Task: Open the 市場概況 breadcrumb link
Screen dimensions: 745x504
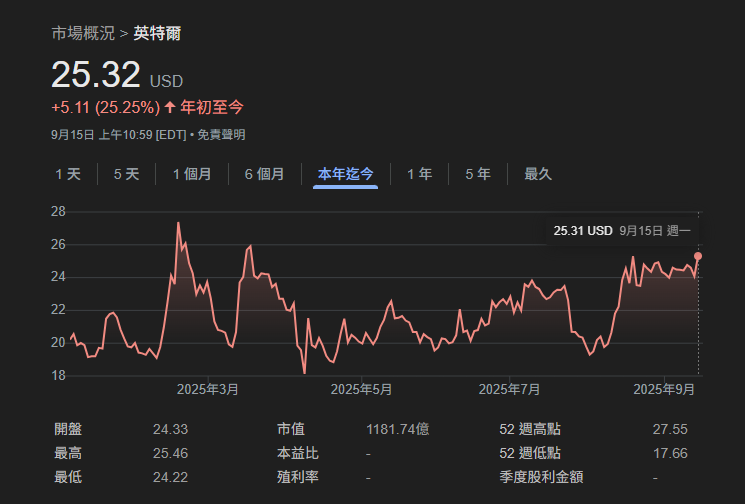Action: coord(83,33)
